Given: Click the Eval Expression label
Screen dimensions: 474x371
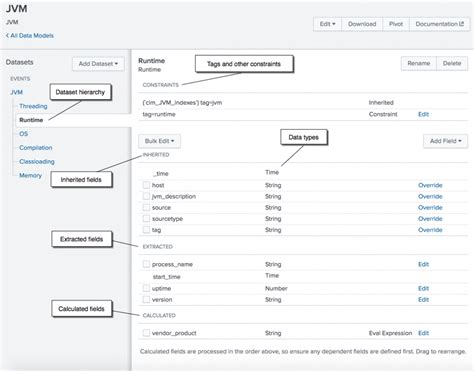Looking at the screenshot, I should (390, 333).
